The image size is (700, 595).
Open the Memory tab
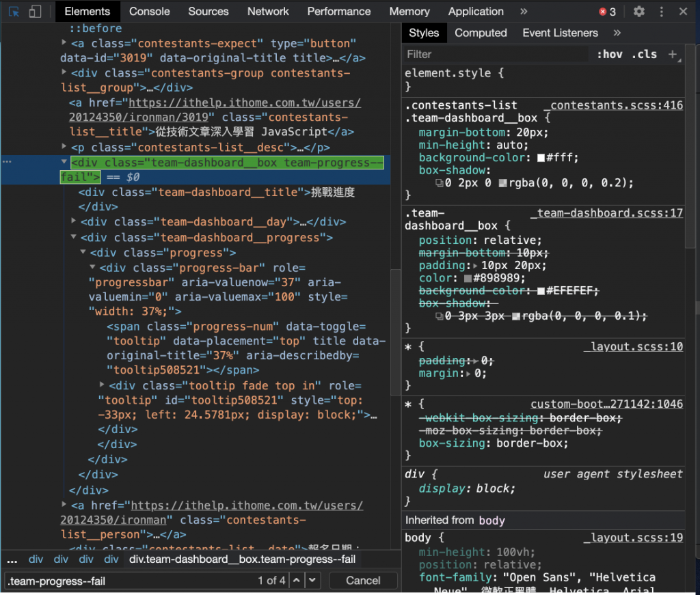point(409,12)
